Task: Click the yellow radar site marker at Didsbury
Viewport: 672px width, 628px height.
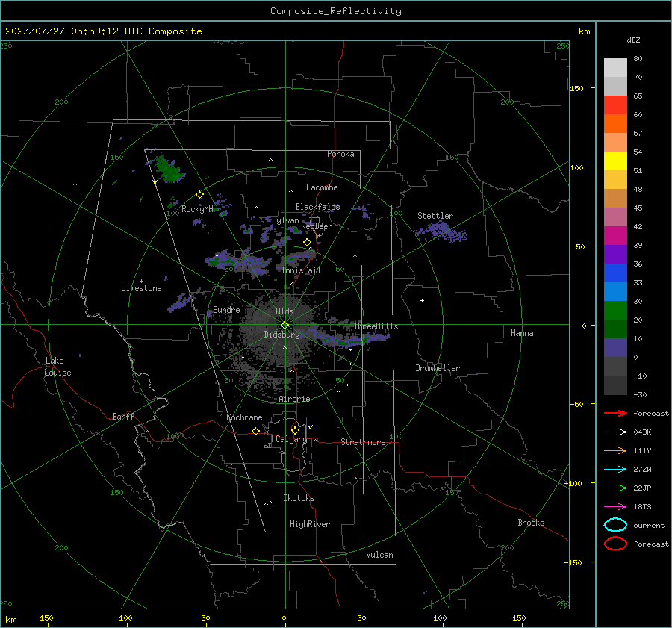Action: (x=284, y=326)
